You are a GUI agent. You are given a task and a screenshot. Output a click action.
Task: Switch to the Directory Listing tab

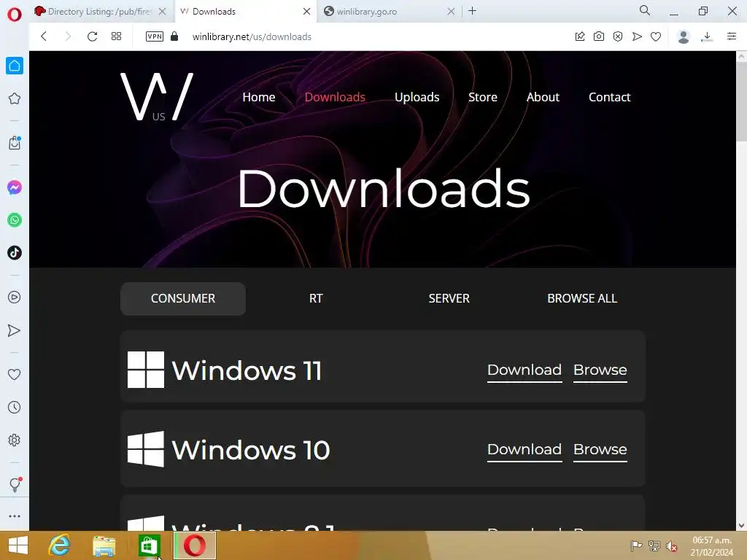(101, 12)
